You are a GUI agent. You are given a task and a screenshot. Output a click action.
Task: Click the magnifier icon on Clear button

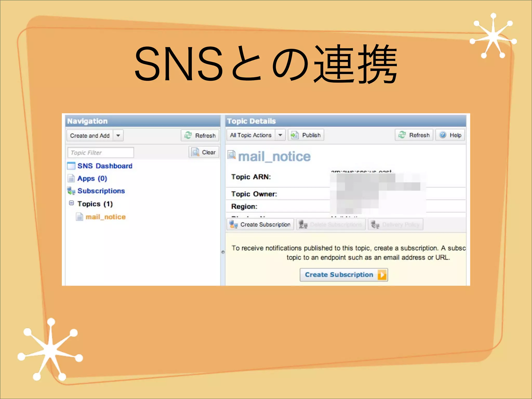click(195, 152)
